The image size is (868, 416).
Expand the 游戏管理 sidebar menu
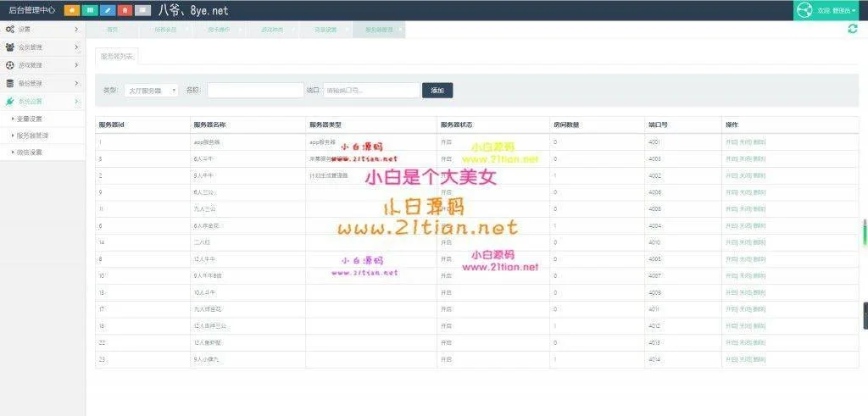(42, 65)
